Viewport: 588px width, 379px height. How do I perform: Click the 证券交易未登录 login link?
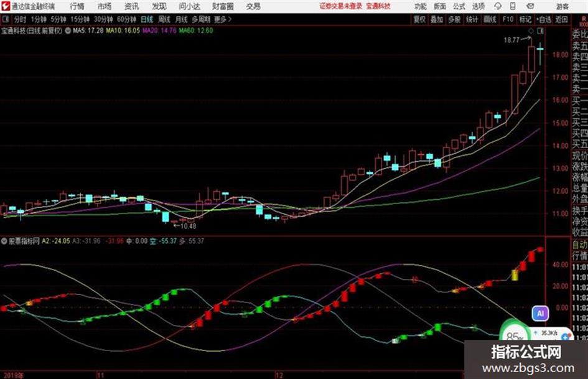coord(341,6)
